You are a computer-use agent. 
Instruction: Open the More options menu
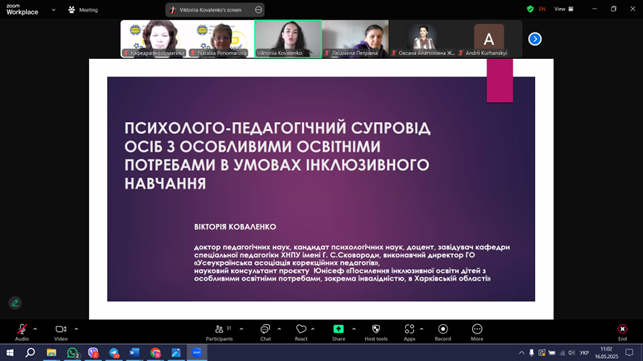(477, 332)
